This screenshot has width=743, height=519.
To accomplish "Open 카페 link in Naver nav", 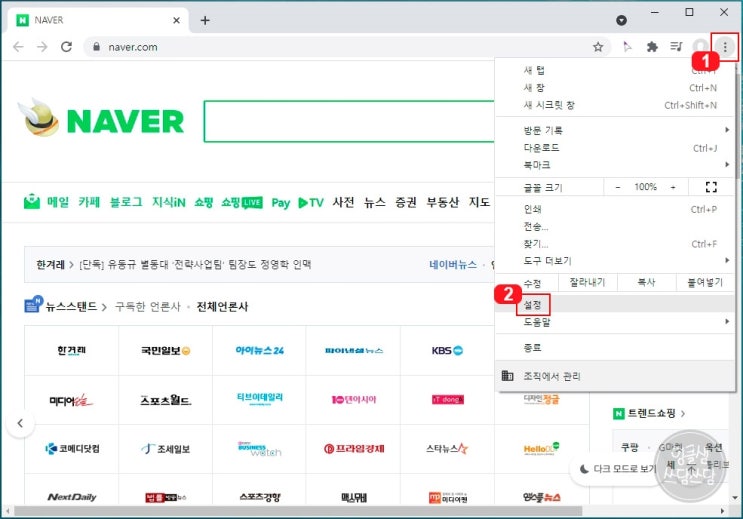I will pyautogui.click(x=89, y=202).
